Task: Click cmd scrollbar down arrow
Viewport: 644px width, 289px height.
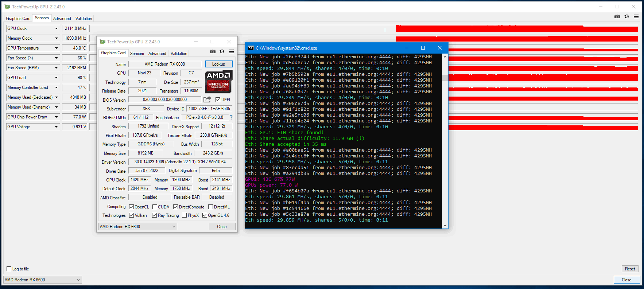Action: tap(445, 226)
